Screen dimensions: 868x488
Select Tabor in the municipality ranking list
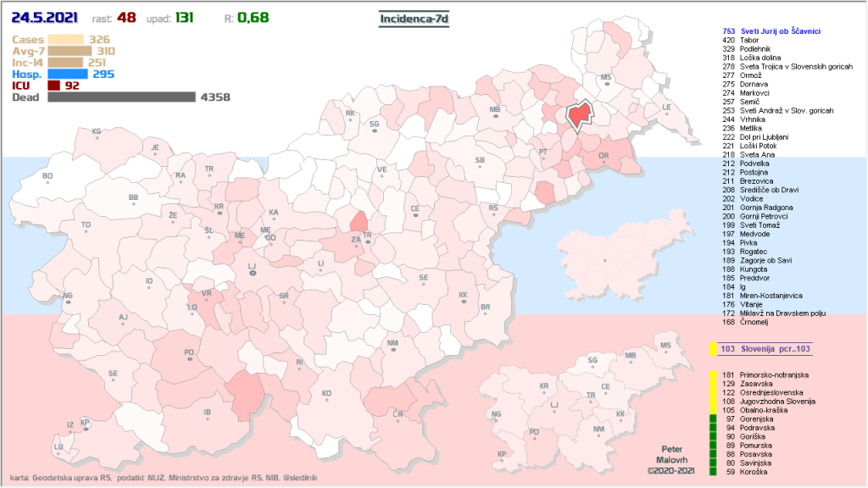749,41
